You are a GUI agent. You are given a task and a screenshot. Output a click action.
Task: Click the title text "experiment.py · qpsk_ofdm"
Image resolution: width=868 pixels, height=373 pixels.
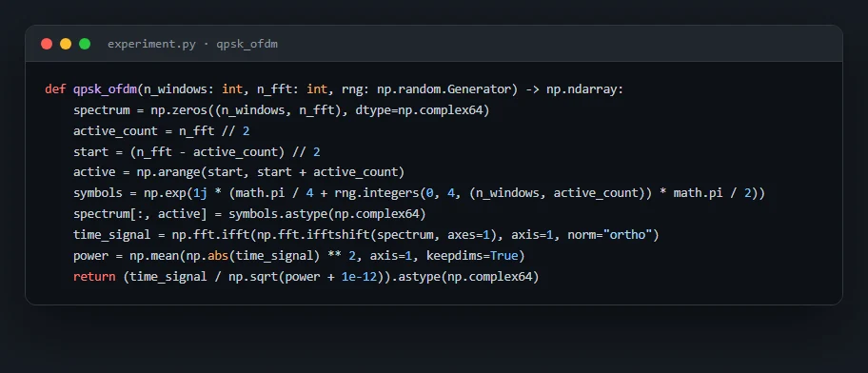[x=192, y=44]
